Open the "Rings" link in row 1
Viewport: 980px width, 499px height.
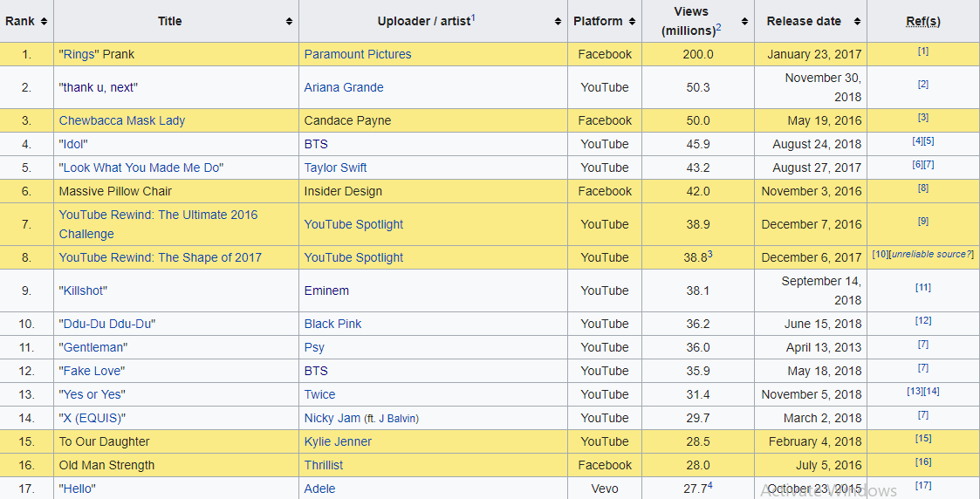click(79, 54)
